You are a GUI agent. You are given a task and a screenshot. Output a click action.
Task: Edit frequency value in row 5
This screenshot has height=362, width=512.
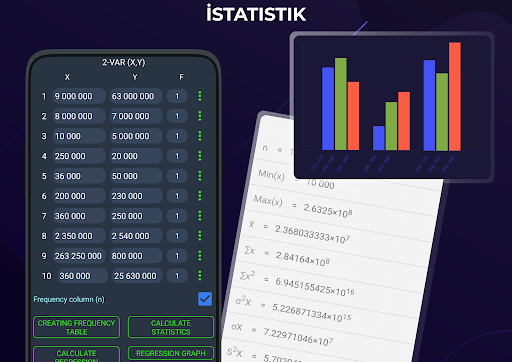(x=177, y=176)
